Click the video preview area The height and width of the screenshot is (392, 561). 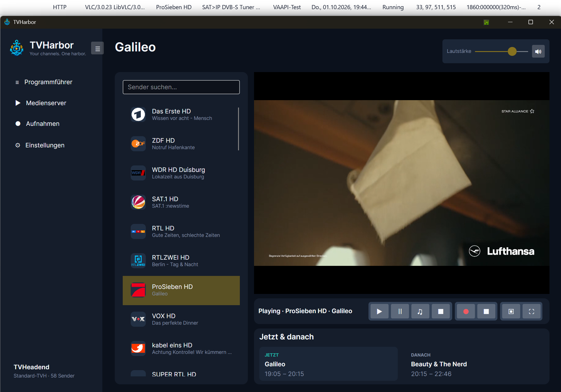coord(402,183)
